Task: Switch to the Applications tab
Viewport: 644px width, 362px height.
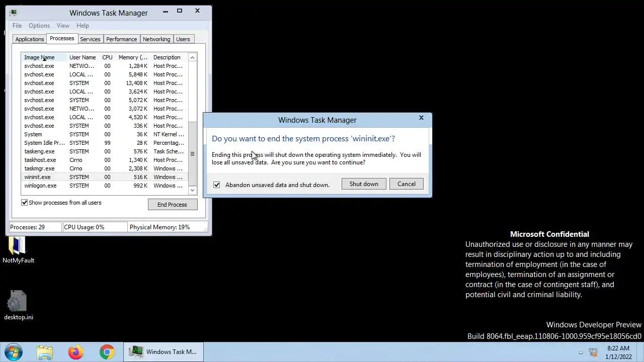Action: [30, 39]
